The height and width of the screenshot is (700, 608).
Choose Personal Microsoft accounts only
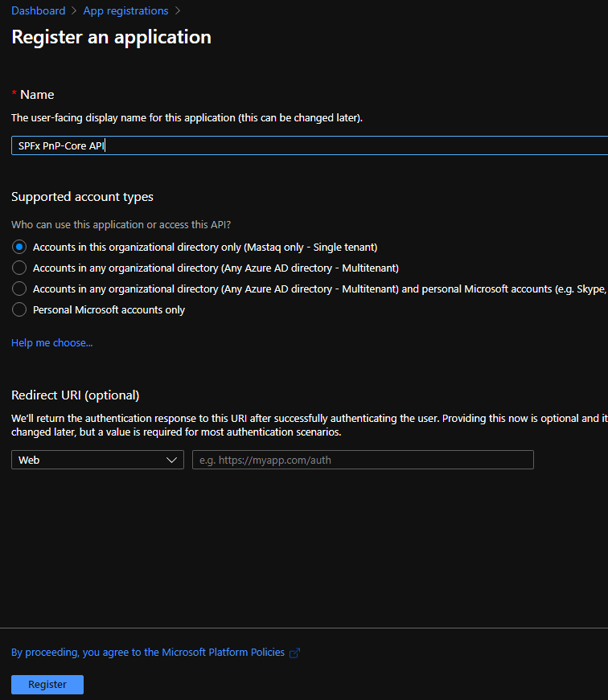click(x=18, y=309)
